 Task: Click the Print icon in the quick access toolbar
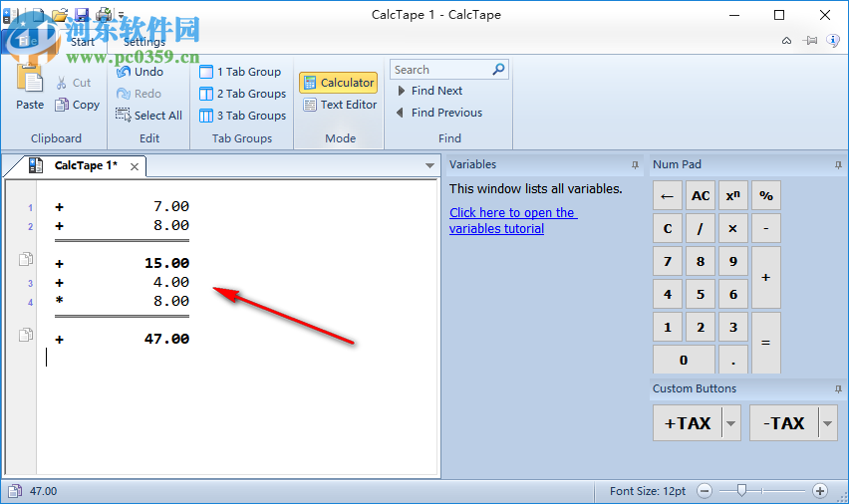coord(105,14)
